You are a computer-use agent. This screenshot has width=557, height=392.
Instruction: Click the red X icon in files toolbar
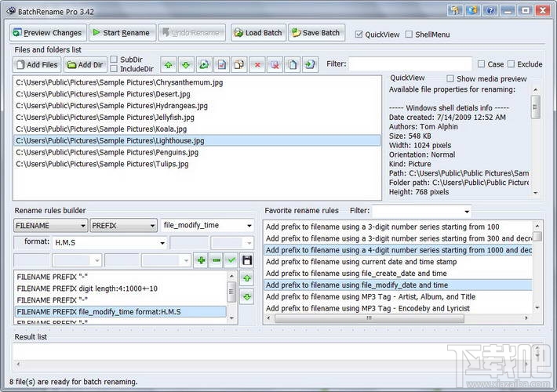tap(257, 64)
